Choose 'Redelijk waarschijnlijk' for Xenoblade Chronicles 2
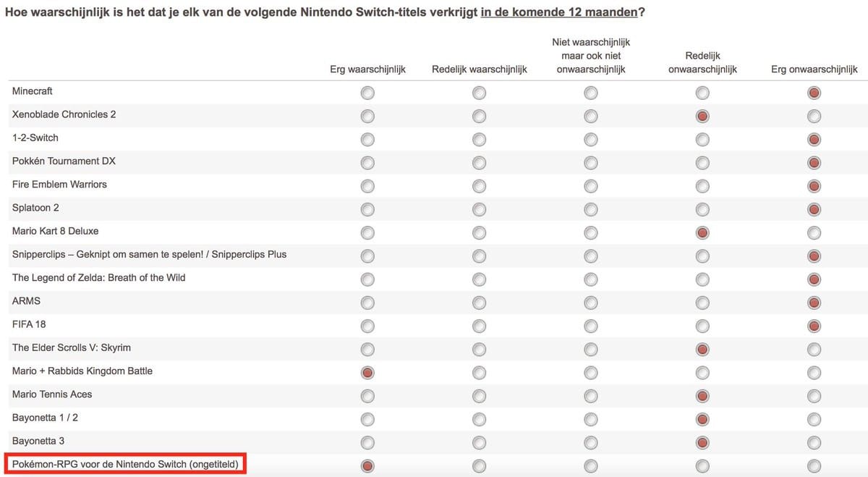 coord(479,116)
